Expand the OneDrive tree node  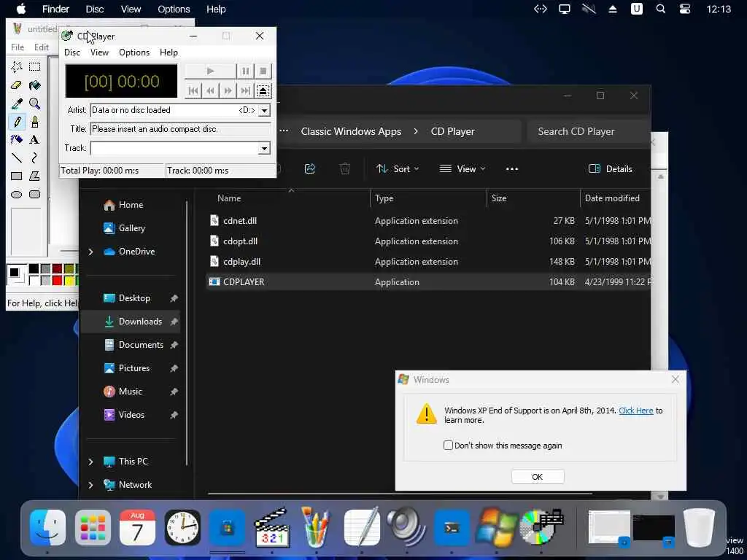point(90,252)
